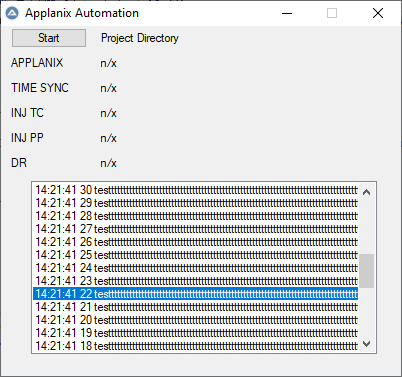Screen dimensions: 402x377
Task: Click the Applanix Automation title bar icon
Action: [12, 13]
